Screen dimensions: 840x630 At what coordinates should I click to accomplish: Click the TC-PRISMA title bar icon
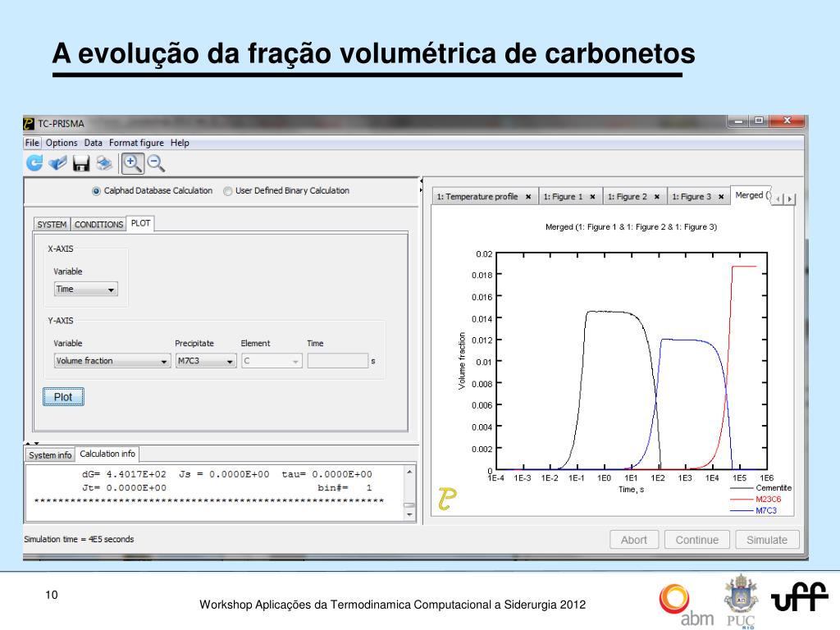point(29,124)
